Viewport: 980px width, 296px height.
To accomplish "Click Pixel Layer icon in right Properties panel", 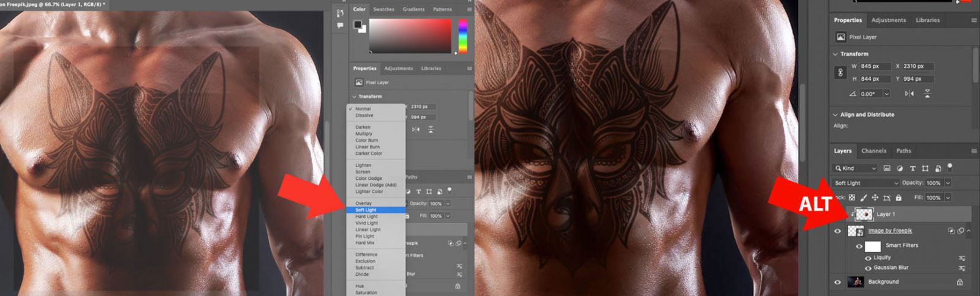I will click(x=841, y=37).
